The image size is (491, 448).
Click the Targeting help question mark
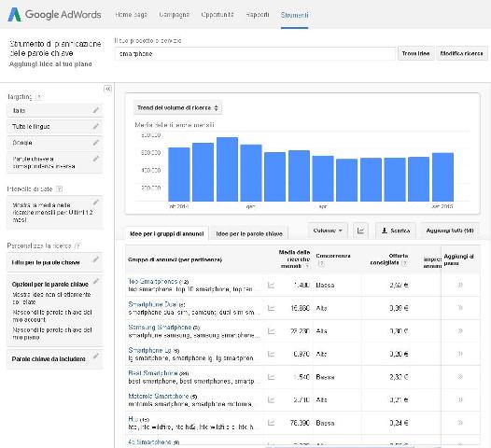[x=38, y=97]
